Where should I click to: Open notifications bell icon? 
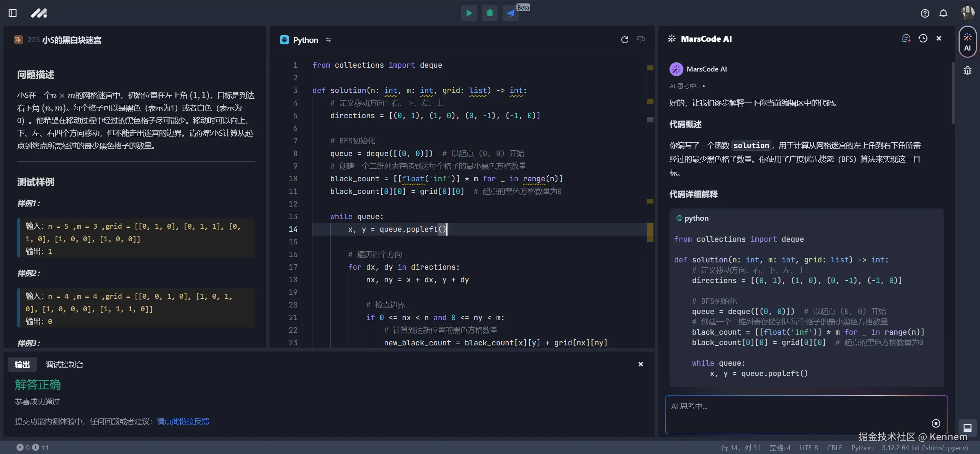[943, 13]
